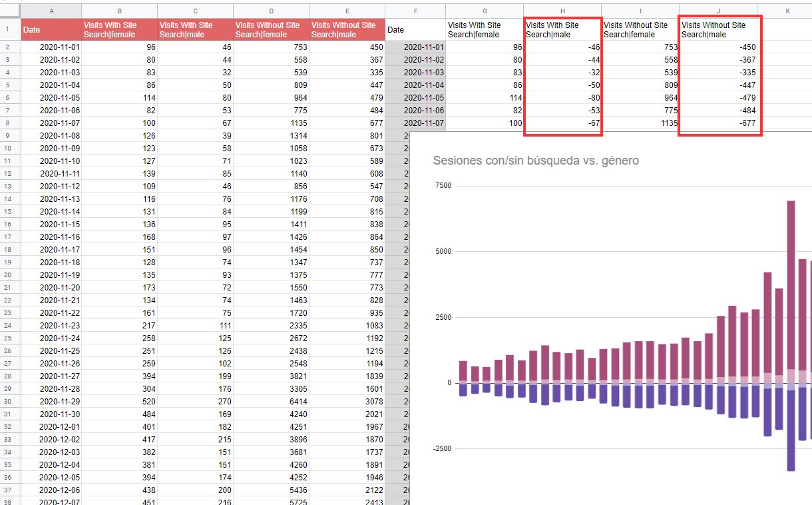Screen dimensions: 812x505
Task: Select the column A header
Action: pyautogui.click(x=51, y=11)
